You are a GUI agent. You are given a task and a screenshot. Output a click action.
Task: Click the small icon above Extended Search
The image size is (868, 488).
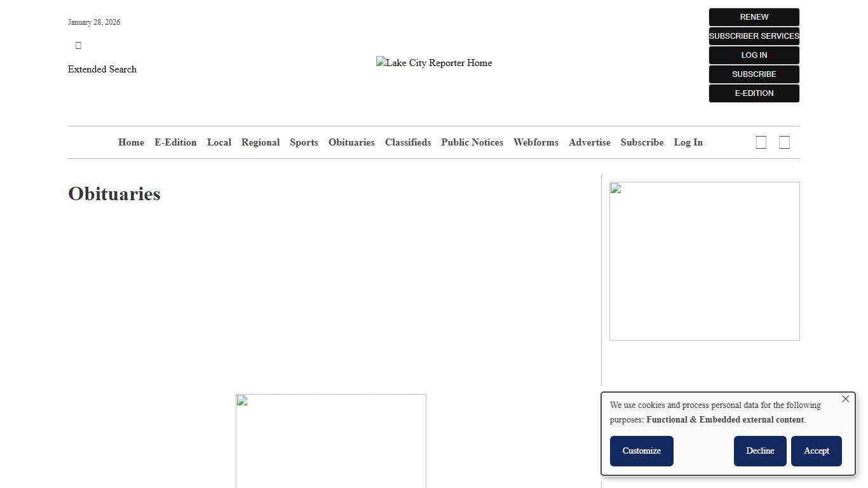click(78, 45)
